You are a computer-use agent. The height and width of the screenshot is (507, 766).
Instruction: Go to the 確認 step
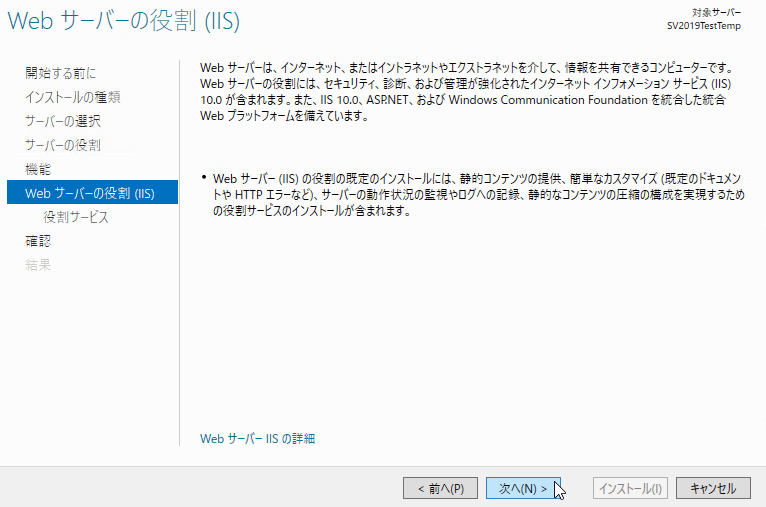coord(38,241)
